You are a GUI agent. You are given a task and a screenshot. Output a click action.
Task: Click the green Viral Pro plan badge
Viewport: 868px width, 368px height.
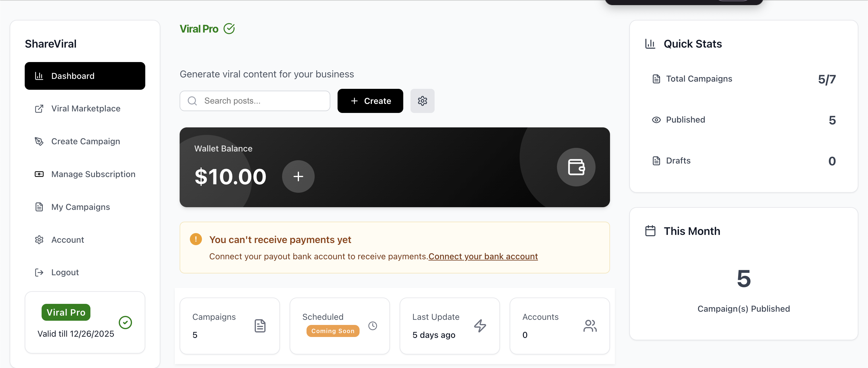click(66, 312)
